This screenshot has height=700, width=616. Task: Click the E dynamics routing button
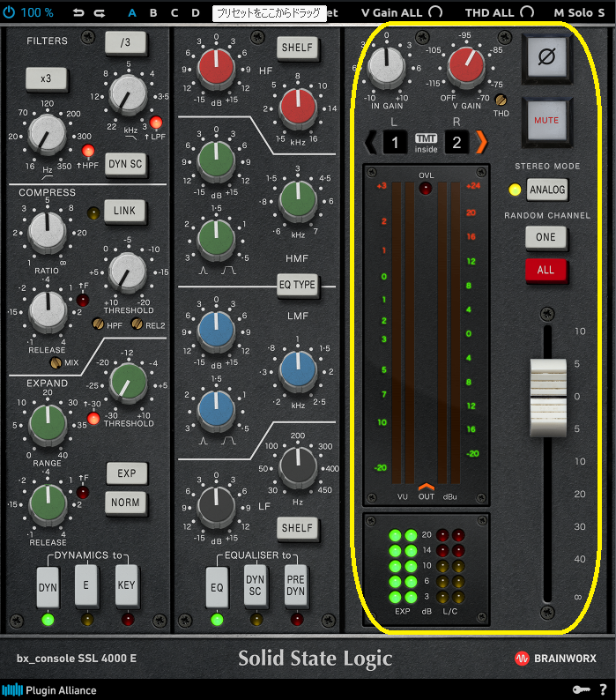coord(86,585)
